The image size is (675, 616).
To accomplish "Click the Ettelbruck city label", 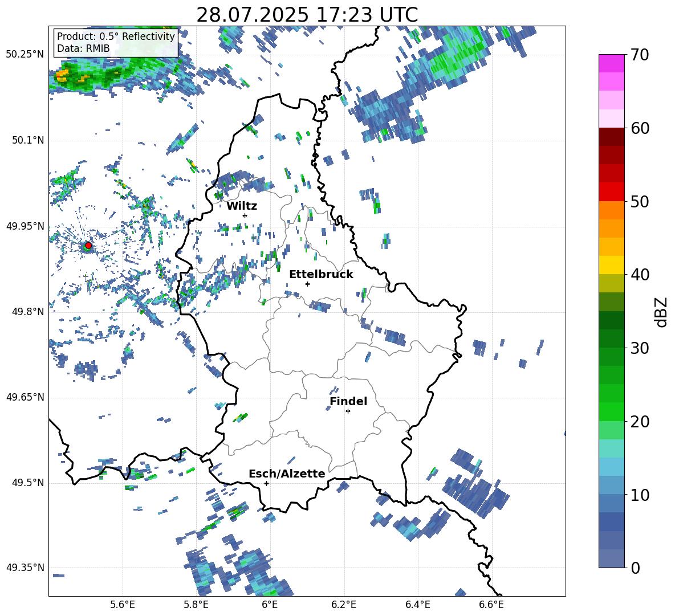I will point(321,275).
